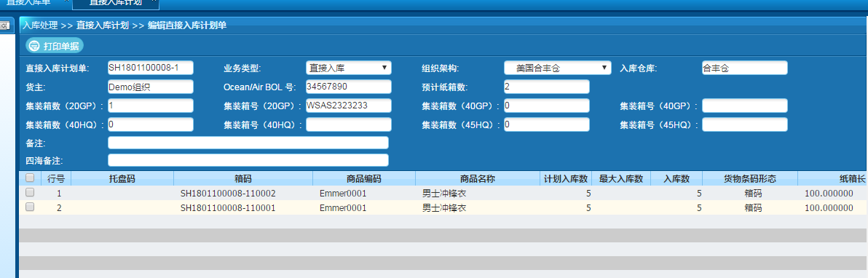868x278 pixels.
Task: Click the 入库数 column header
Action: click(x=677, y=178)
